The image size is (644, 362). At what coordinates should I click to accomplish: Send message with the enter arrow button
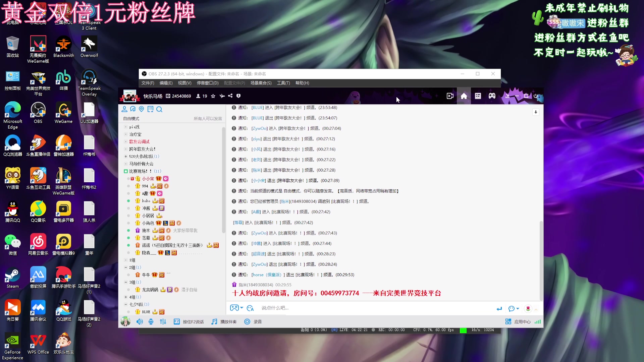pyautogui.click(x=499, y=308)
